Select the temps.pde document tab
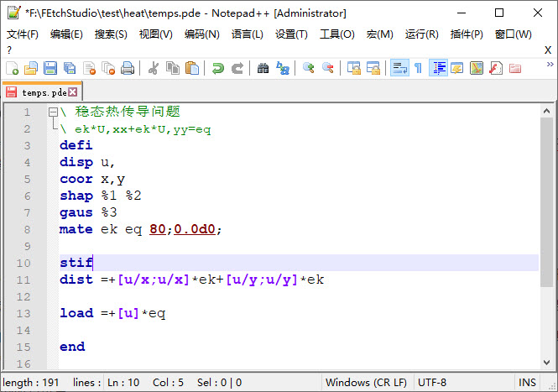 [x=42, y=92]
